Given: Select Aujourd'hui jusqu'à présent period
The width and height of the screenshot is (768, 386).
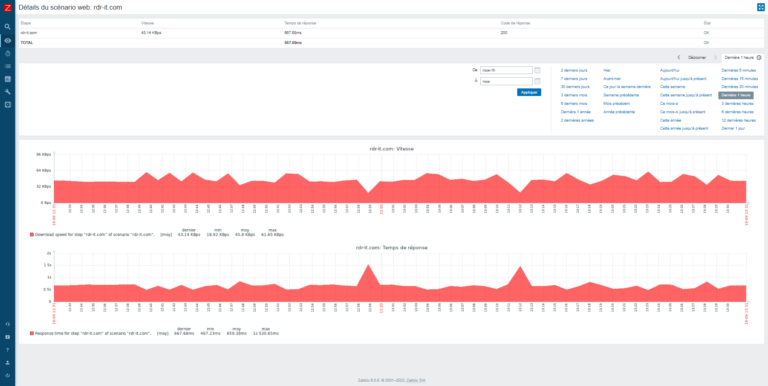Looking at the screenshot, I should (683, 78).
